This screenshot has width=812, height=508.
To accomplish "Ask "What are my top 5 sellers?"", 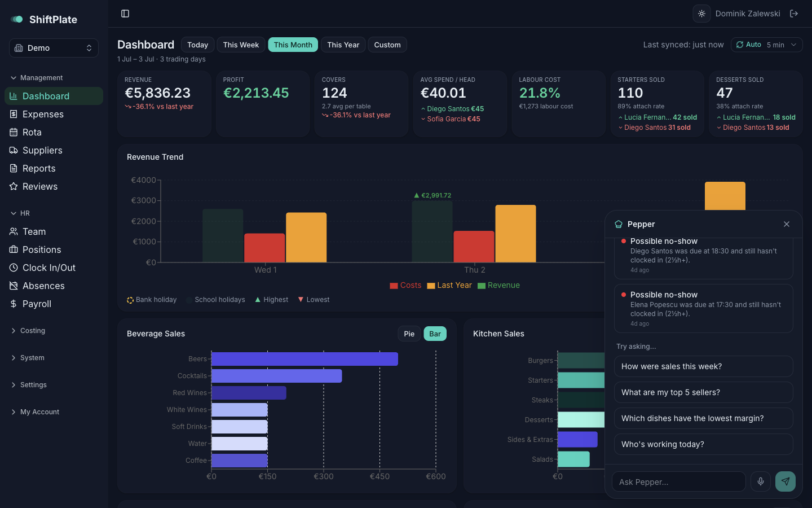I will 703,392.
